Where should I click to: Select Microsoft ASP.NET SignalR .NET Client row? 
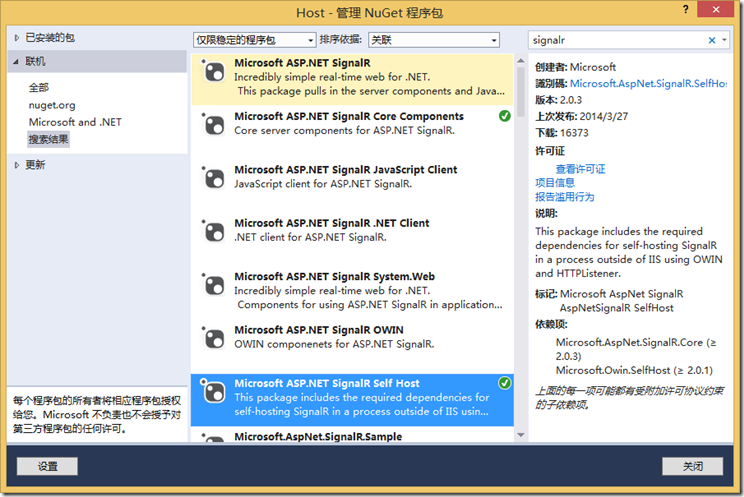(352, 239)
